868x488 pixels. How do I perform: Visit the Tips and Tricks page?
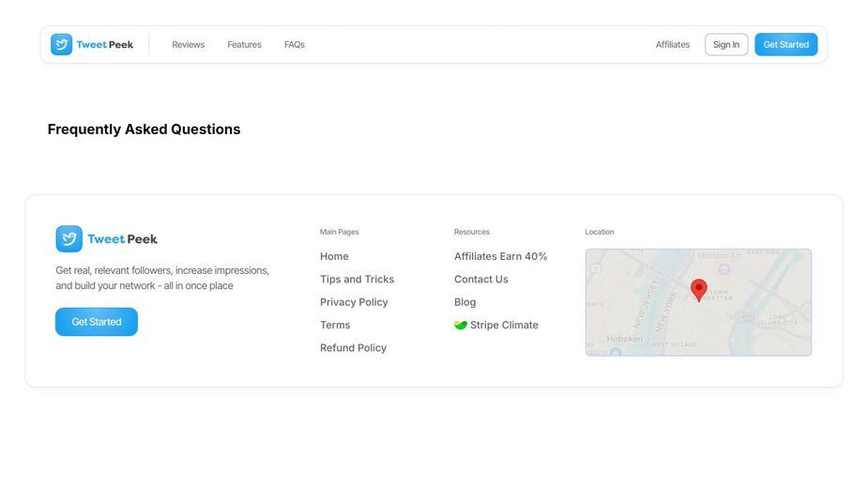(x=358, y=279)
